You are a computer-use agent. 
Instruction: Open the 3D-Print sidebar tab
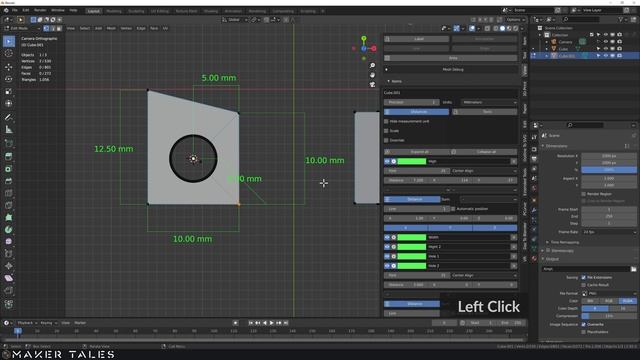[524, 89]
